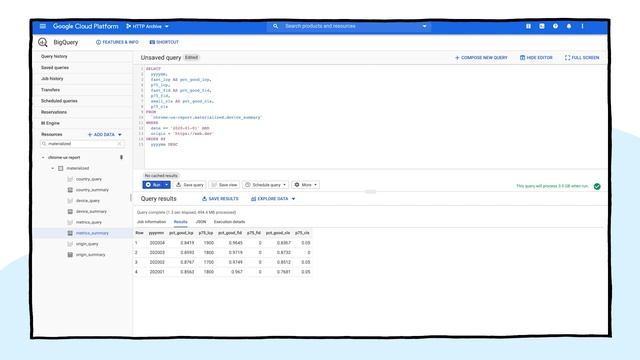Image resolution: width=640 pixels, height=360 pixels.
Task: Click the green query validation checkmark
Action: (597, 186)
